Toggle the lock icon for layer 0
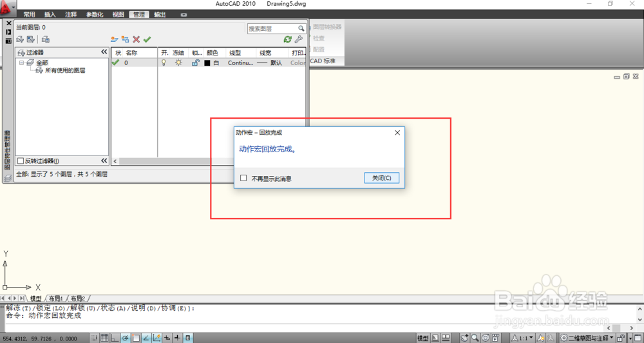 click(x=196, y=63)
